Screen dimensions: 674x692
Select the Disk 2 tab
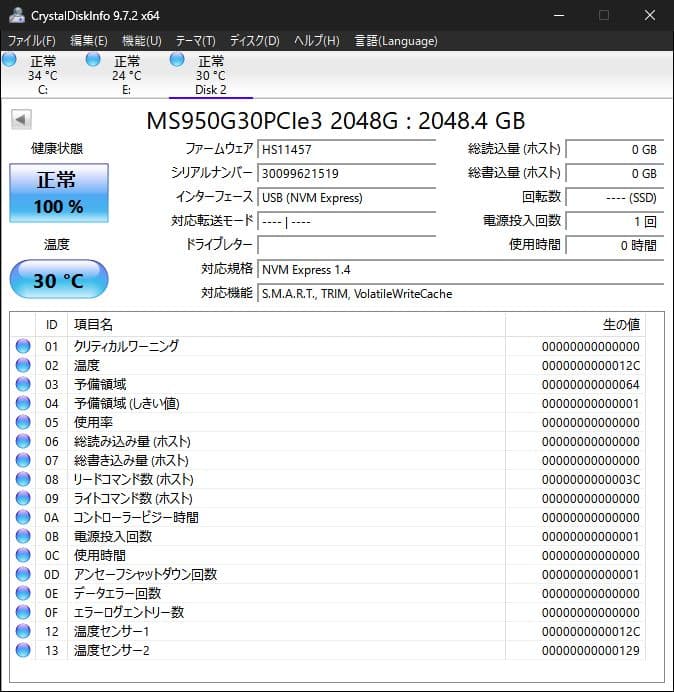[211, 75]
